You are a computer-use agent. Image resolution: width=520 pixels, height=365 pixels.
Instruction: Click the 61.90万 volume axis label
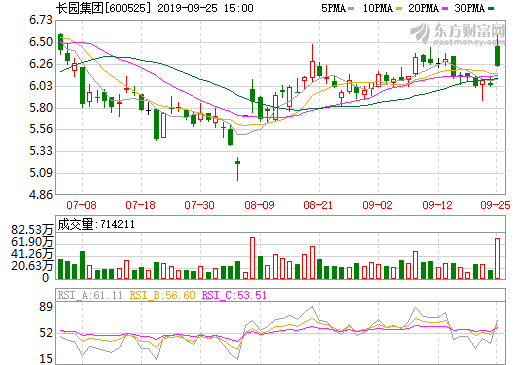tap(32, 242)
